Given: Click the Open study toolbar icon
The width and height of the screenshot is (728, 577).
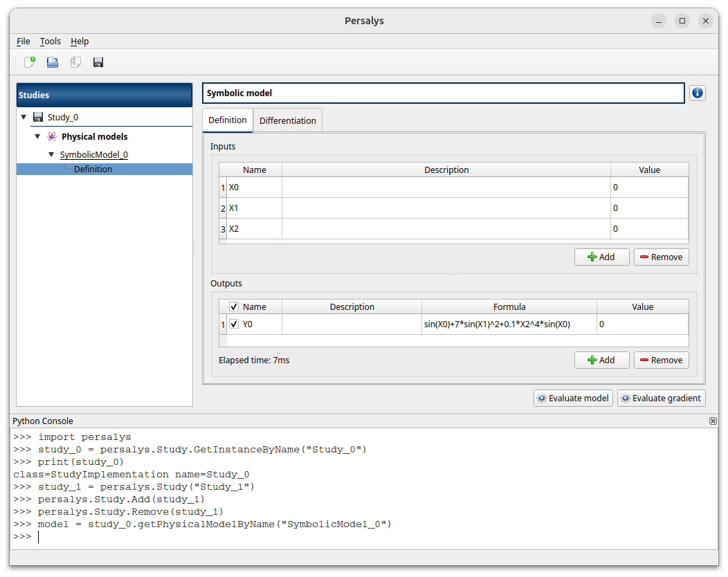Looking at the screenshot, I should [x=53, y=62].
